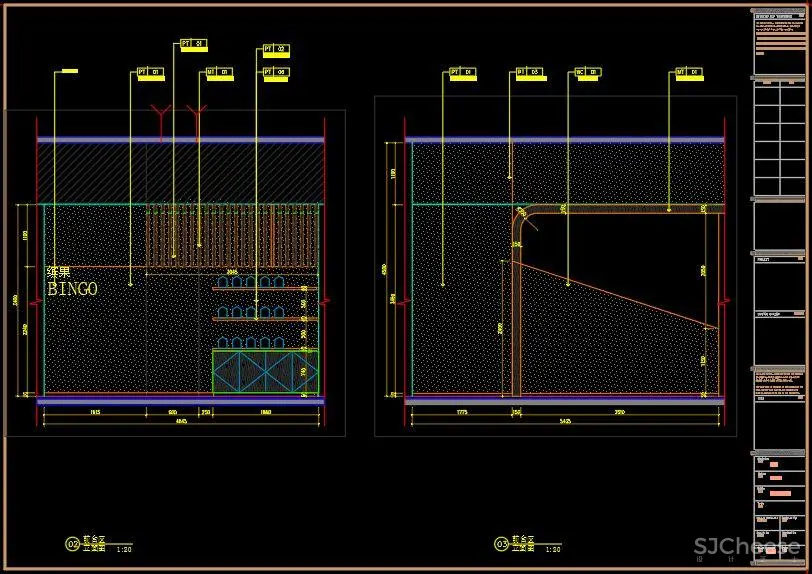
Task: Click MT 01 tag in right elevation
Action: pos(686,73)
